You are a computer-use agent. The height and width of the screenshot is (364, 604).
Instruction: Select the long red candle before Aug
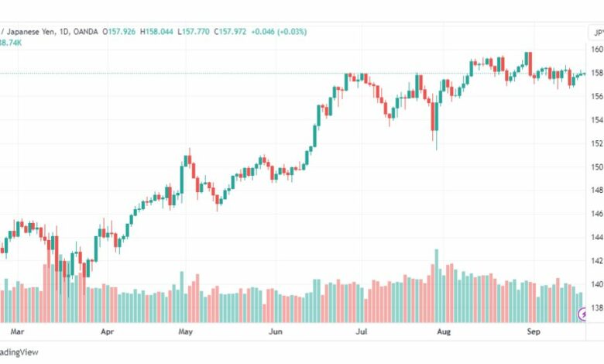click(433, 117)
